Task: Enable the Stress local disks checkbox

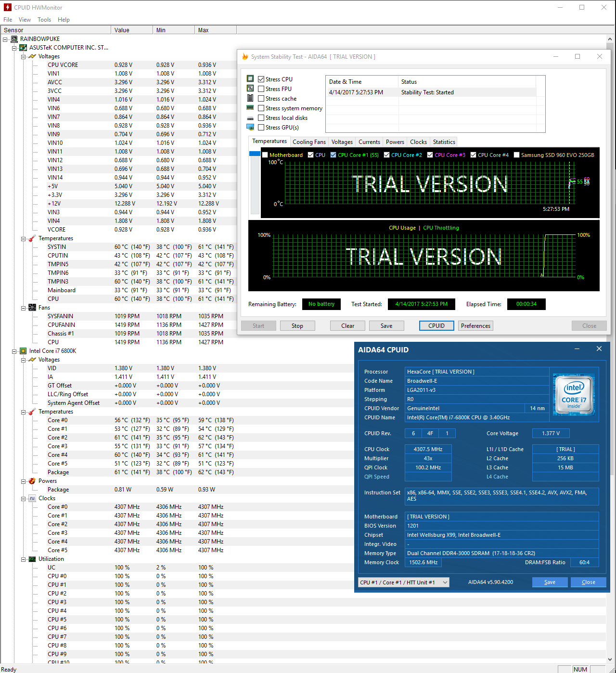Action: point(261,118)
